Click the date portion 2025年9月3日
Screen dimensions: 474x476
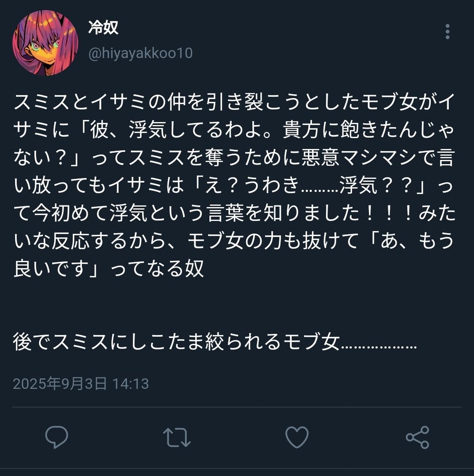click(60, 383)
